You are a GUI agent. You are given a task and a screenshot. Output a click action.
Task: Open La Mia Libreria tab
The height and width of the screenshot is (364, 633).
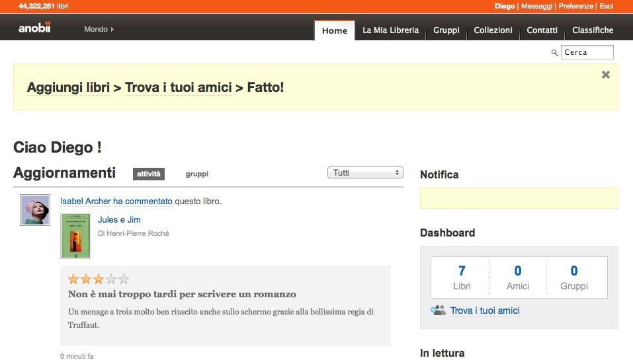(x=390, y=30)
